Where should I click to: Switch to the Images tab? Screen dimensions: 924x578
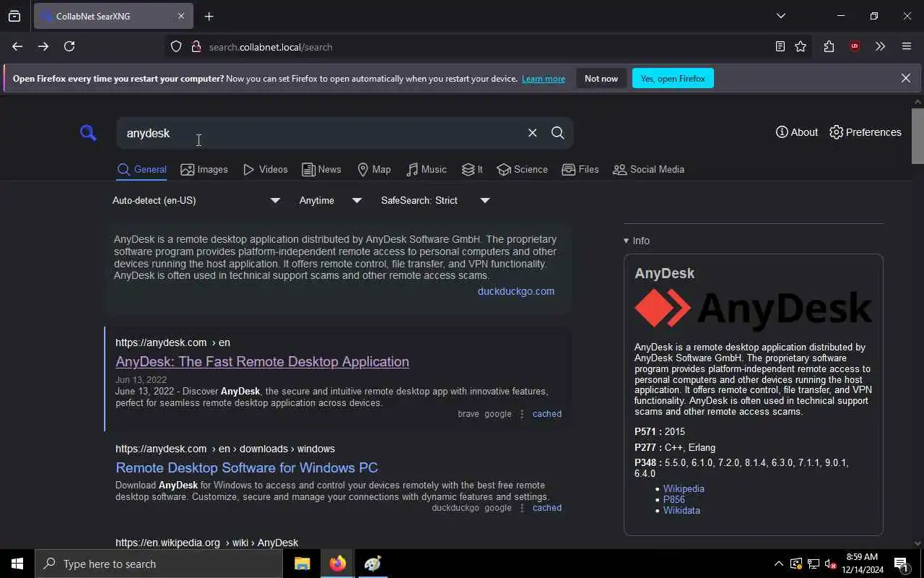pos(204,169)
